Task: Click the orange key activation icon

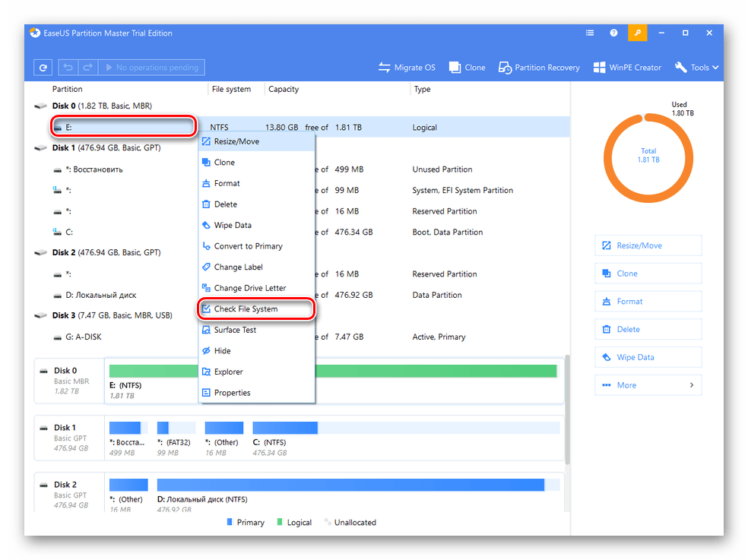Action: click(637, 33)
